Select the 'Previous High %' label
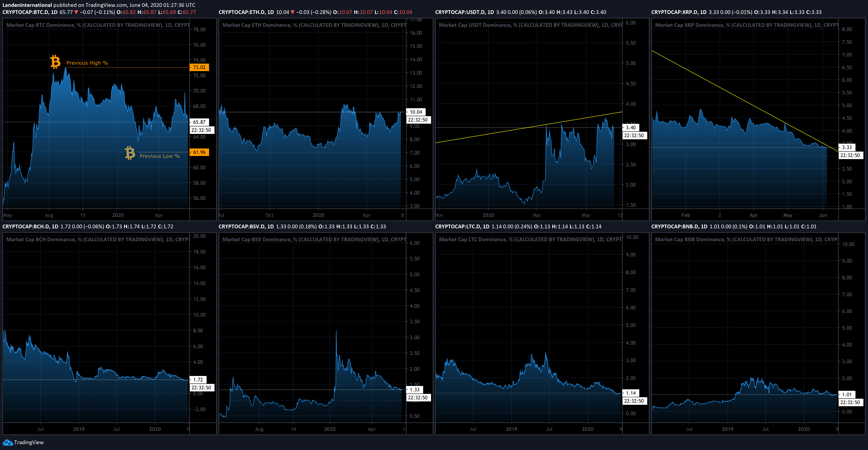This screenshot has height=450, width=868. [87, 63]
